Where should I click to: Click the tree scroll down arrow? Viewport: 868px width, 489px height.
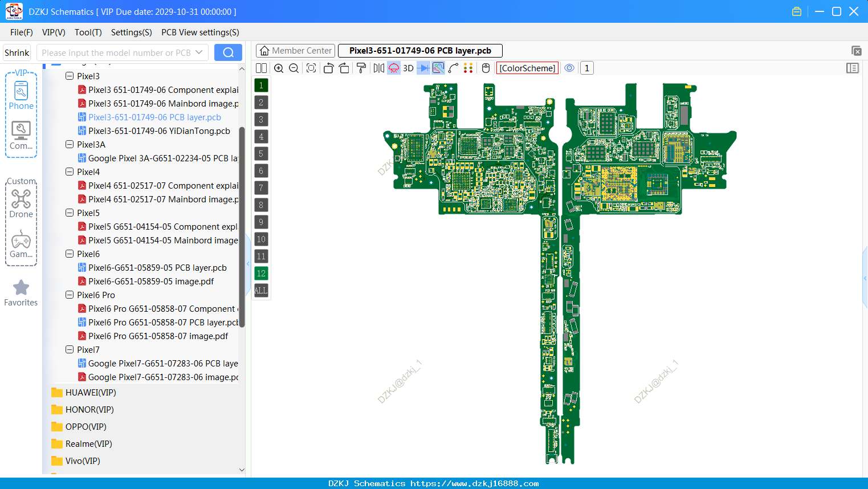242,470
